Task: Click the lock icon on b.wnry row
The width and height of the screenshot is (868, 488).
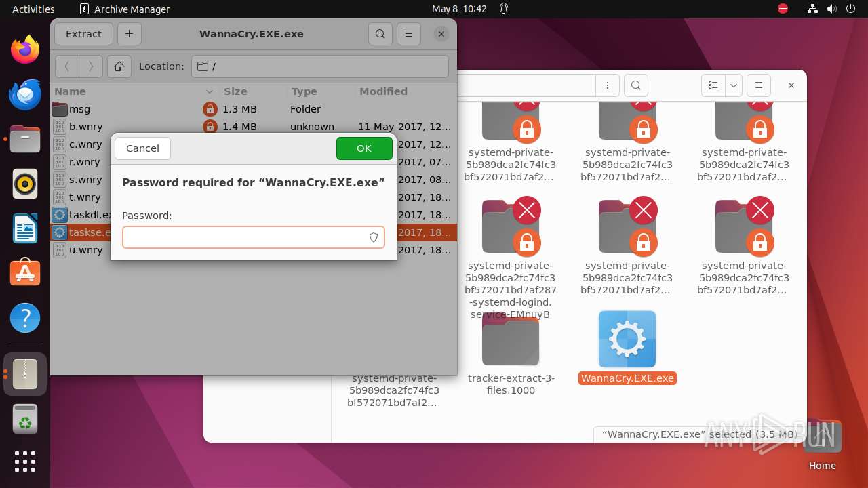Action: click(210, 127)
